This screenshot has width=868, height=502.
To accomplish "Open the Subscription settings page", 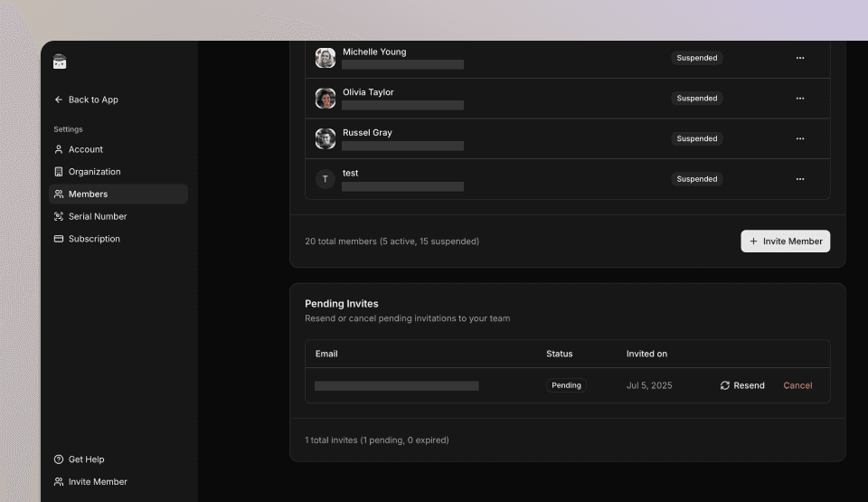I will tap(94, 239).
